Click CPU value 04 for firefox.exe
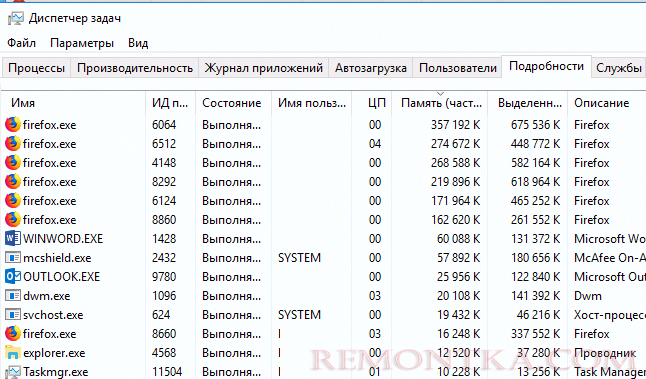Image resolution: width=646 pixels, height=379 pixels. pyautogui.click(x=375, y=143)
